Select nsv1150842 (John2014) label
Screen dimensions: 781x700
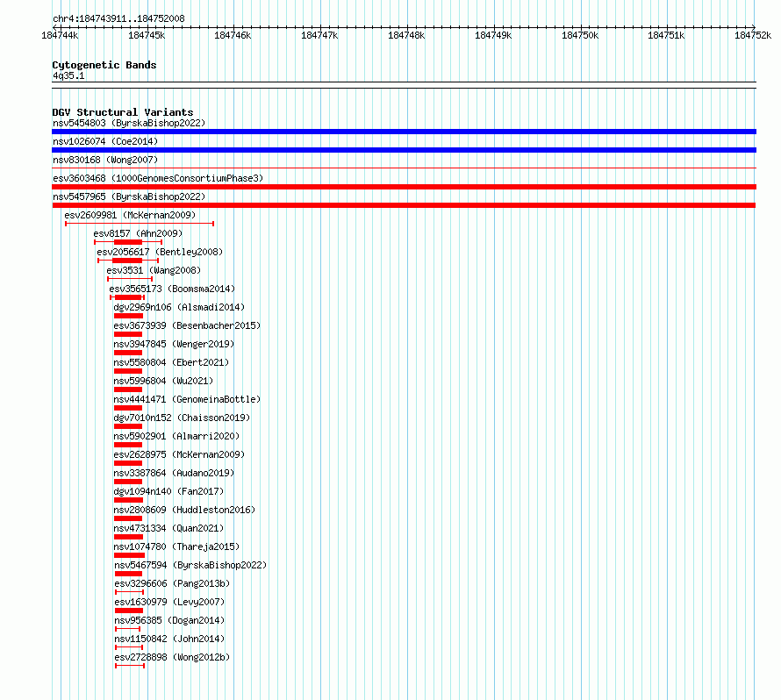pyautogui.click(x=170, y=639)
